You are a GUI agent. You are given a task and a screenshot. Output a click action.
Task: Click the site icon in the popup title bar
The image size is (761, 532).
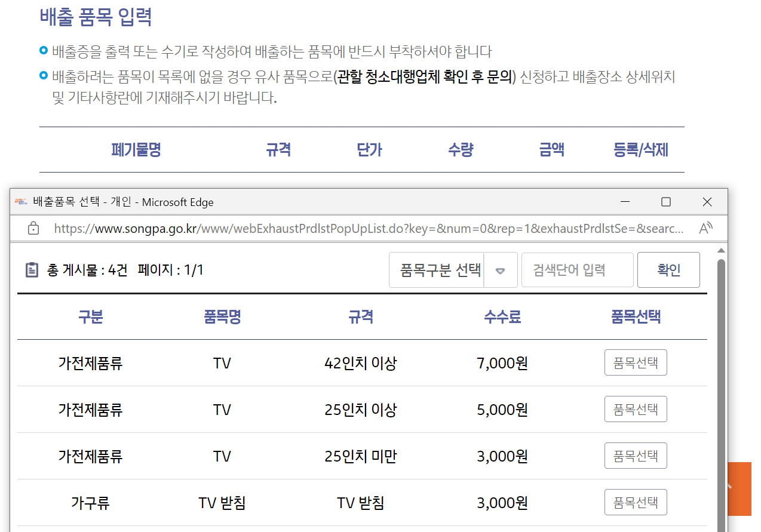[20, 202]
